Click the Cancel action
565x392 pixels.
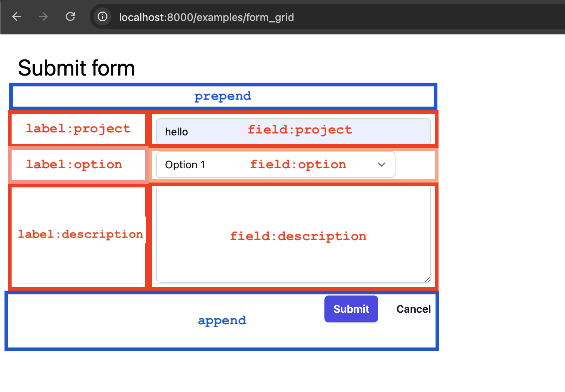[x=413, y=309]
